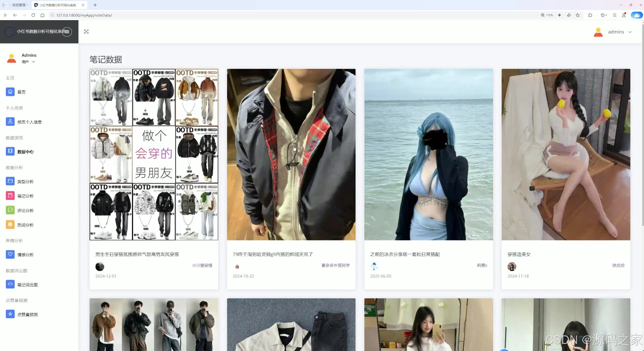Click the browser address bar URL
This screenshot has height=351, width=644.
tap(84, 15)
